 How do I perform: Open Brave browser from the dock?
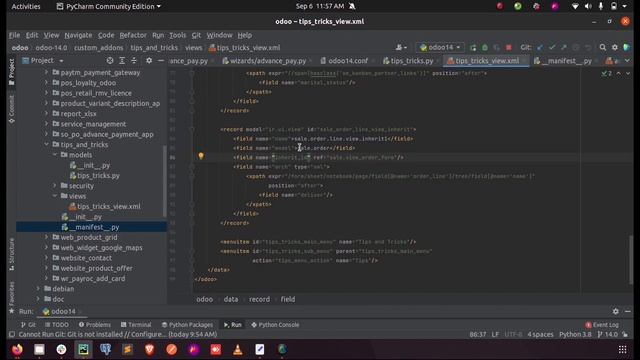pyautogui.click(x=149, y=349)
